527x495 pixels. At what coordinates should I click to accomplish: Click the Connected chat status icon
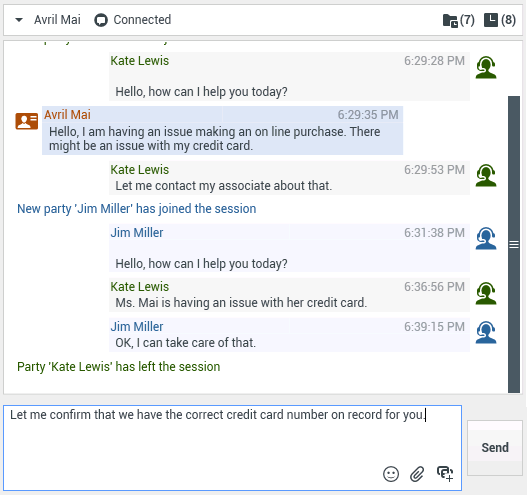coord(101,20)
